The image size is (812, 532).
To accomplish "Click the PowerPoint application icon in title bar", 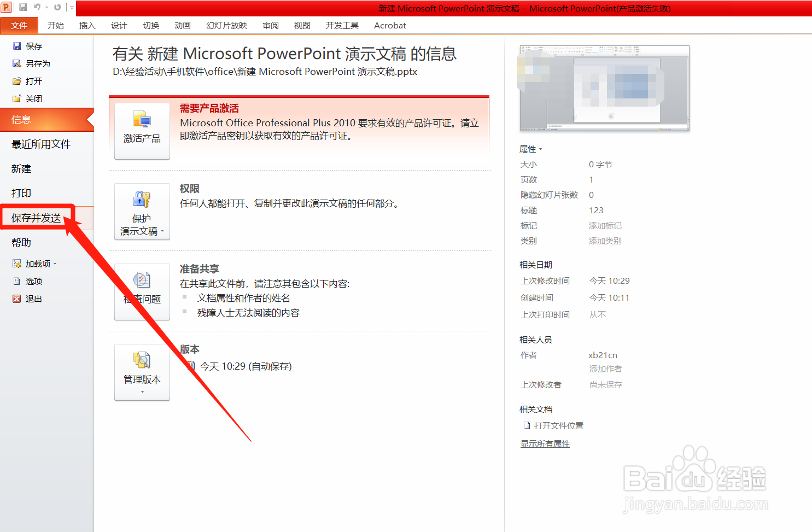I will (x=6, y=7).
